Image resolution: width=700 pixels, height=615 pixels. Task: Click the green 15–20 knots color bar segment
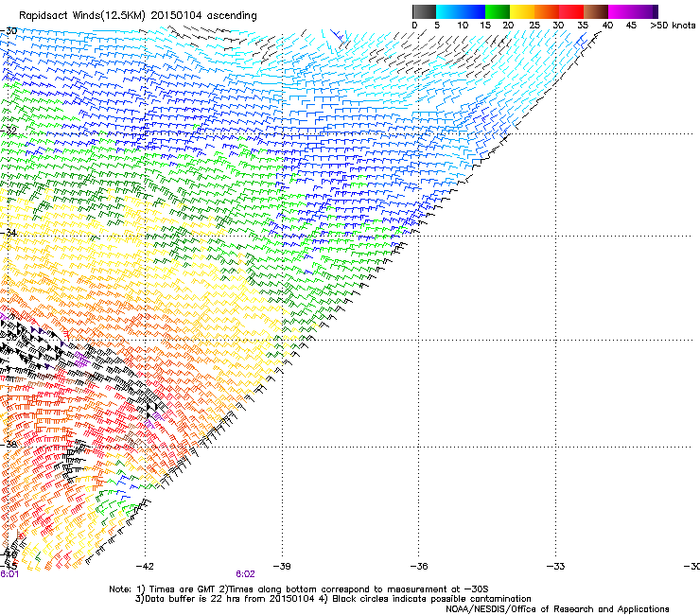click(x=498, y=11)
